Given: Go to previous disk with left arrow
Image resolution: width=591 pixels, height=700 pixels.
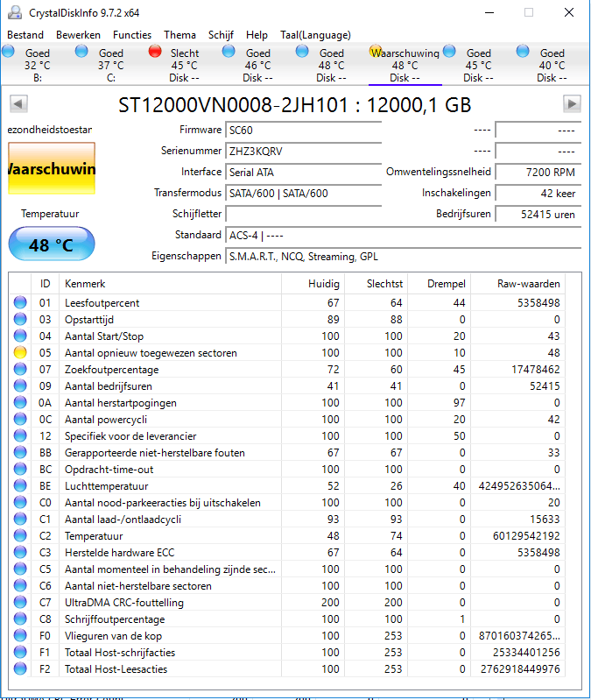Looking at the screenshot, I should (x=18, y=104).
